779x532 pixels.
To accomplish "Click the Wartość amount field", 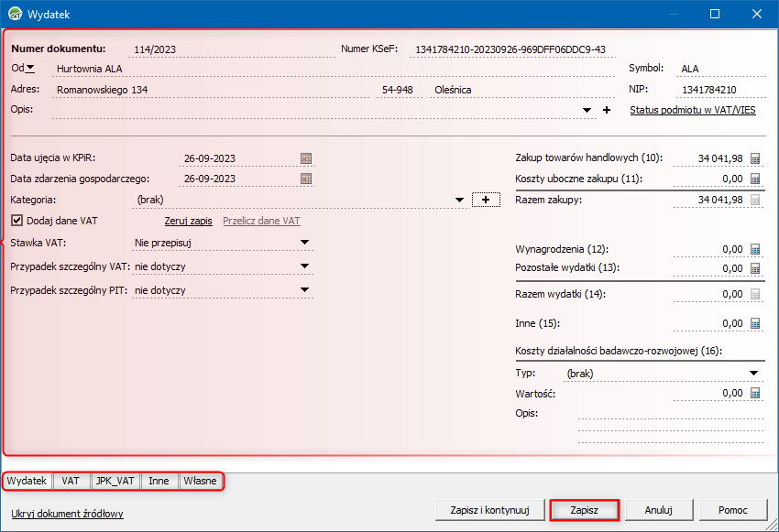I will [x=710, y=393].
